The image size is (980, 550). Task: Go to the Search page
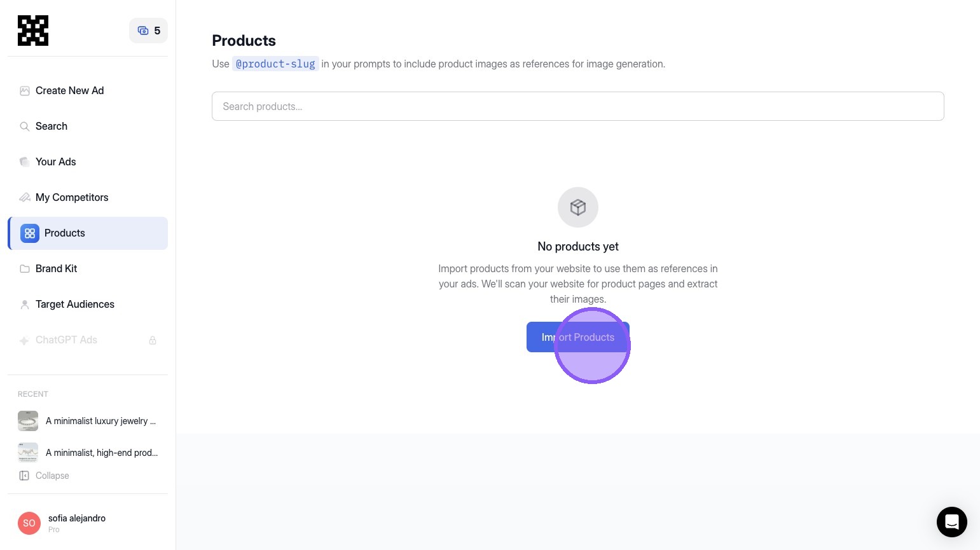click(x=52, y=127)
